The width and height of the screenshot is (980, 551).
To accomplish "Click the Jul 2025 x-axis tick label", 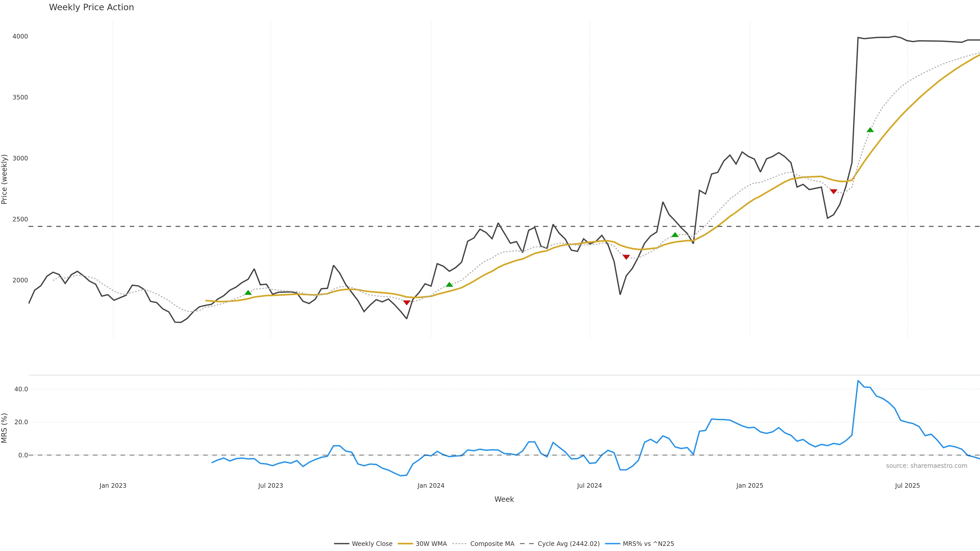I will pos(907,486).
